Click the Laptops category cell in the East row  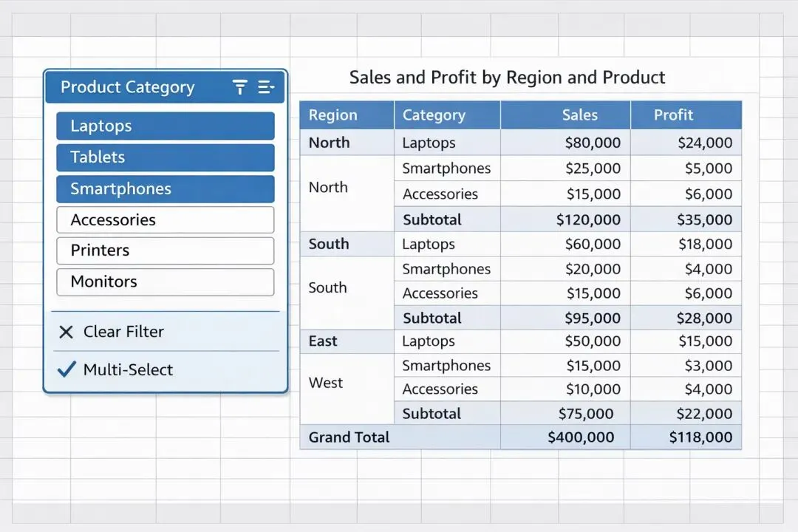447,341
